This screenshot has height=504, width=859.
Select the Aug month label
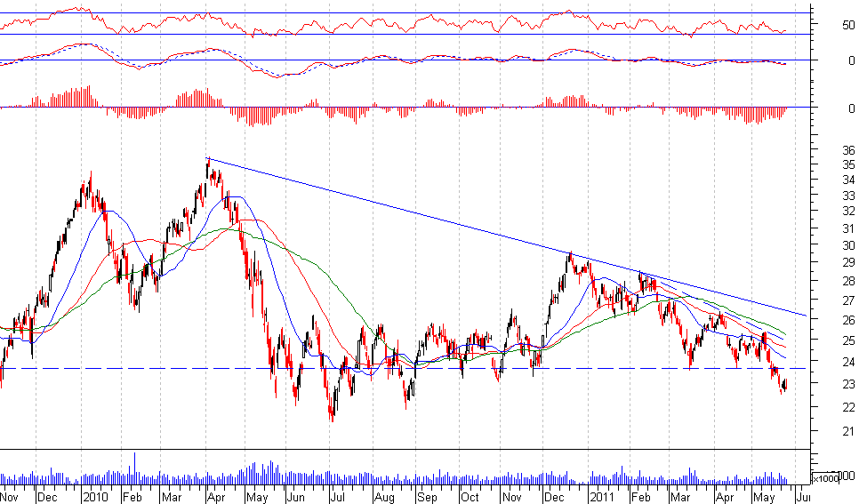(x=384, y=498)
